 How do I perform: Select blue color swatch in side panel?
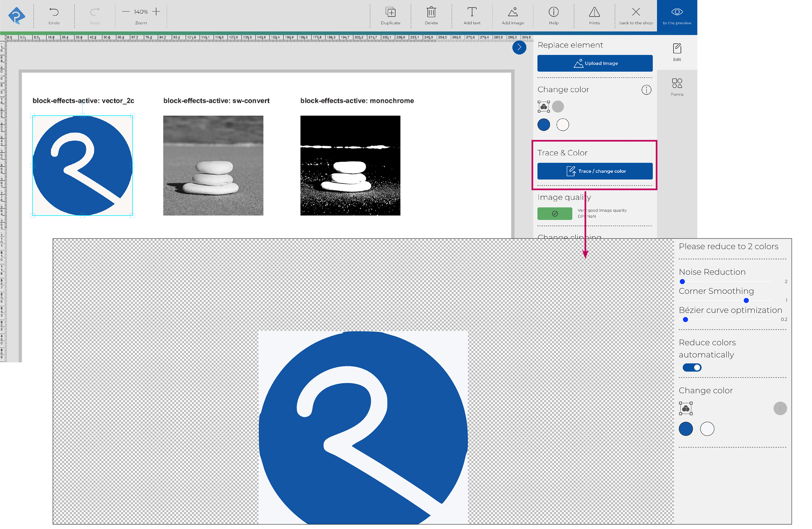[x=543, y=125]
